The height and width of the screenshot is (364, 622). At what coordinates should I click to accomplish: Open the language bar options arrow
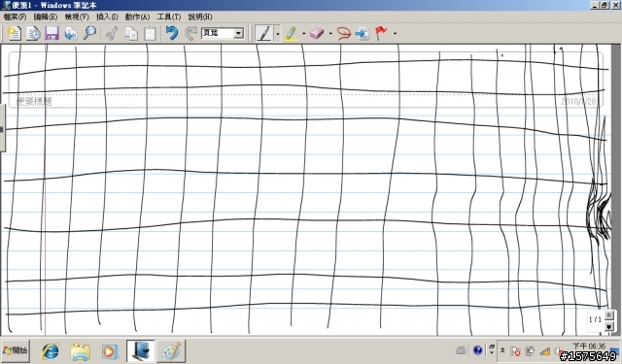pos(492,352)
